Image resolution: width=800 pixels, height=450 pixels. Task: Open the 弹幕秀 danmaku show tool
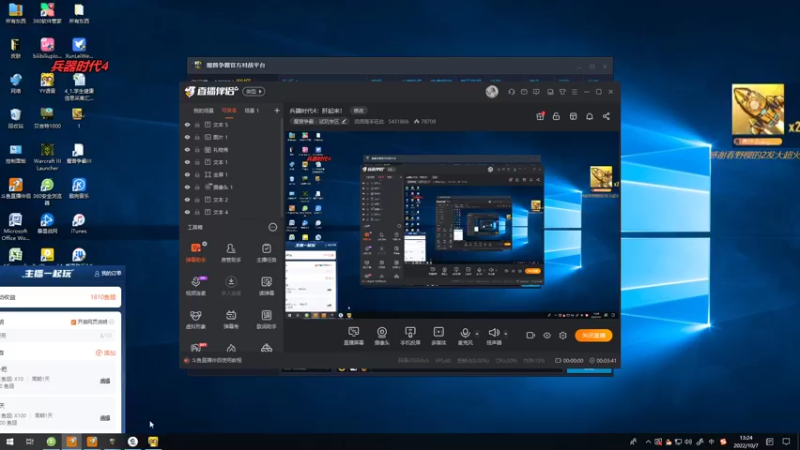tap(231, 319)
